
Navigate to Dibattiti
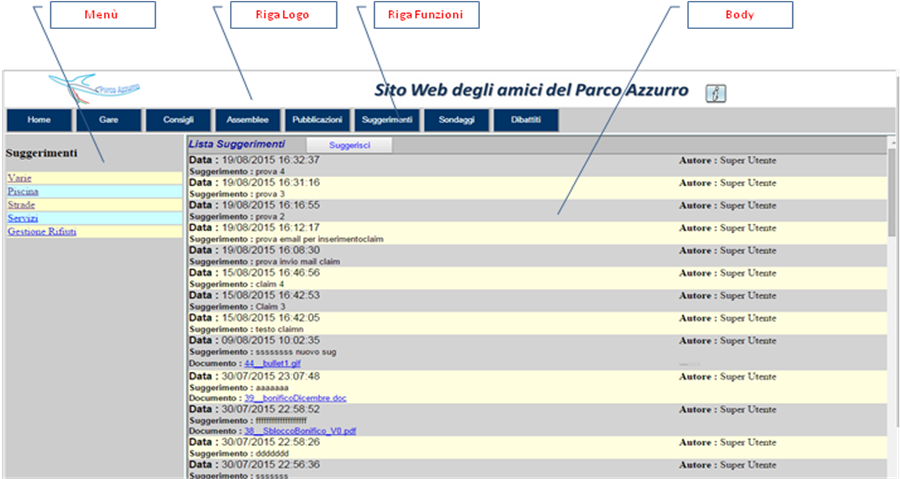tap(525, 120)
